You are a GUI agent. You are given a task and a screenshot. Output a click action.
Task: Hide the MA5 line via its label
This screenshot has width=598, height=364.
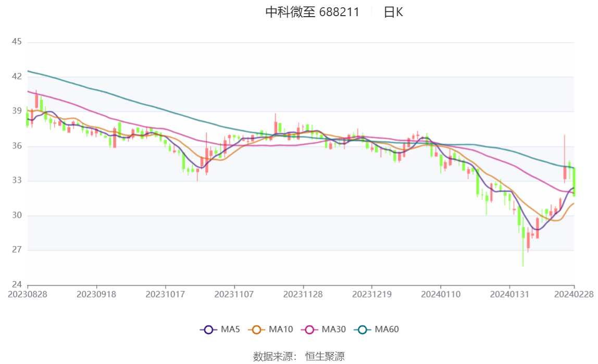230,329
